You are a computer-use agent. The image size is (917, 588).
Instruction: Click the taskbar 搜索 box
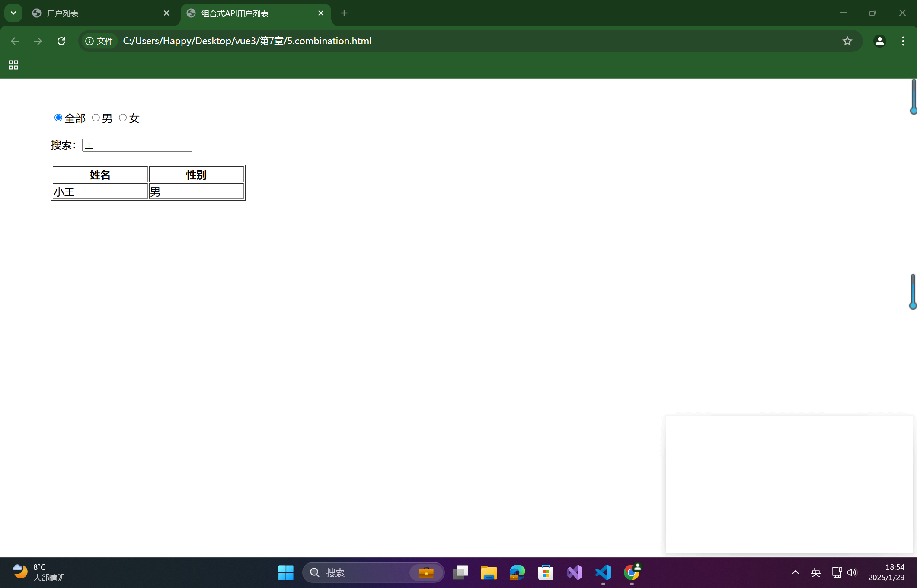tap(374, 572)
